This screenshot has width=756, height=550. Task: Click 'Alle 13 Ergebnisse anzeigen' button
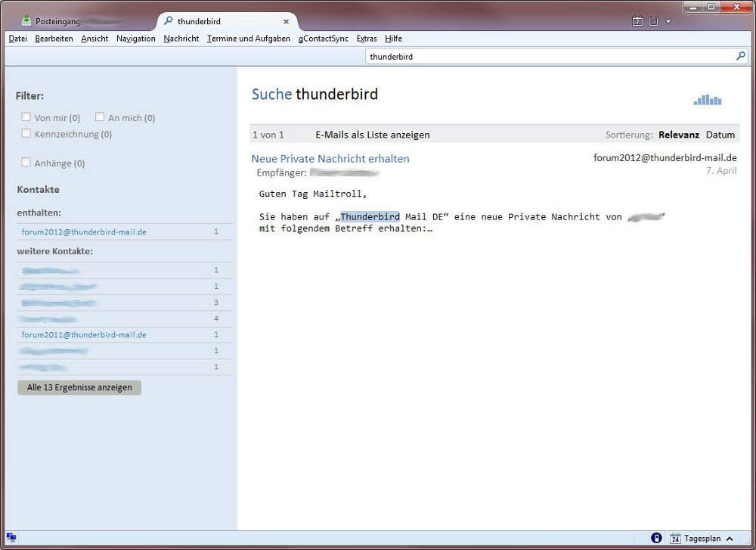[x=79, y=387]
